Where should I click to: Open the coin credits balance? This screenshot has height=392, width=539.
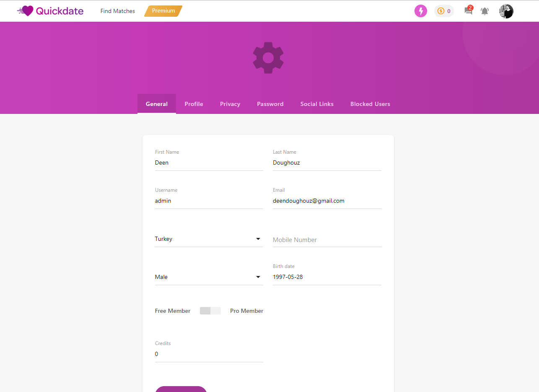tap(444, 11)
